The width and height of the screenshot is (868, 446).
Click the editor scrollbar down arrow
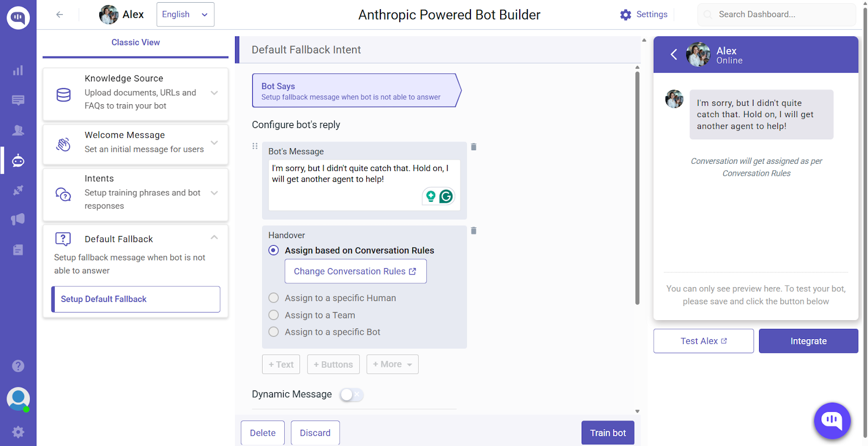637,411
